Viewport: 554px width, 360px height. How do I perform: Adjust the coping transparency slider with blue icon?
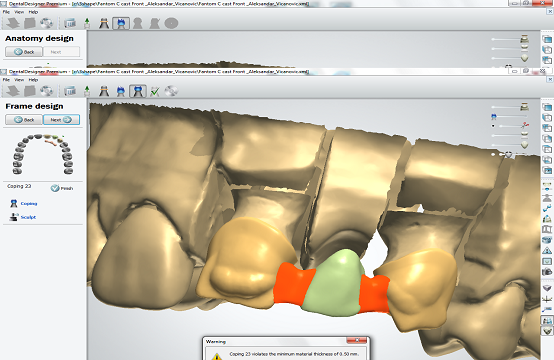[x=512, y=116]
